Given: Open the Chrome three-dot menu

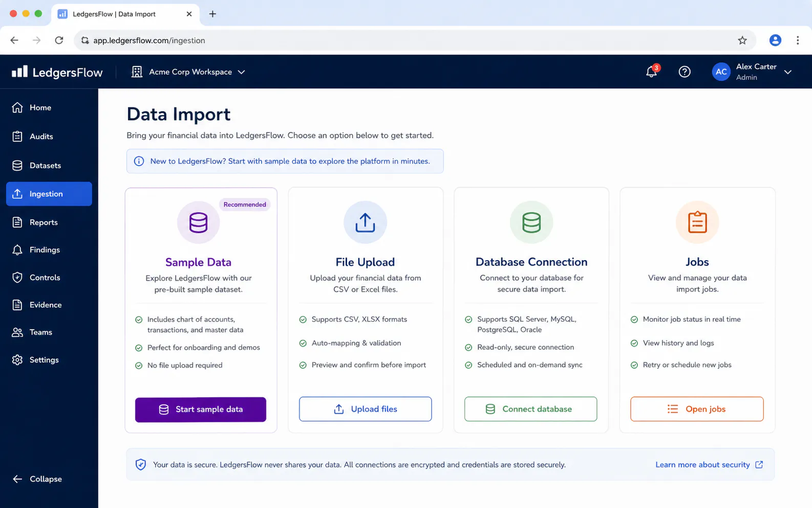Looking at the screenshot, I should point(798,40).
